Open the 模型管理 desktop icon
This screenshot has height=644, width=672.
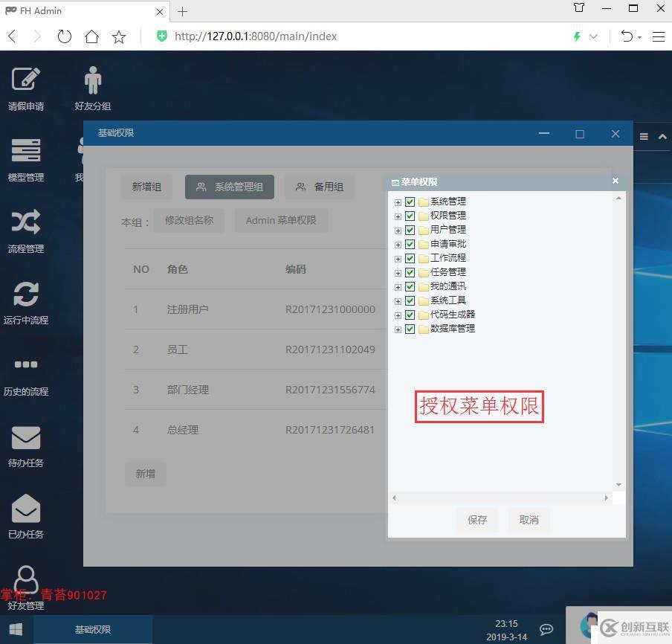26,160
